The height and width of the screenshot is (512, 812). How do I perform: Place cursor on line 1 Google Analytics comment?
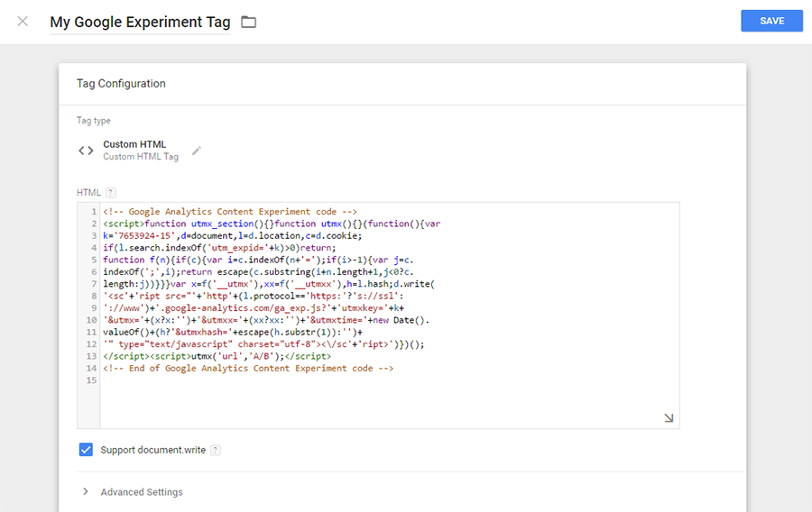[x=230, y=212]
